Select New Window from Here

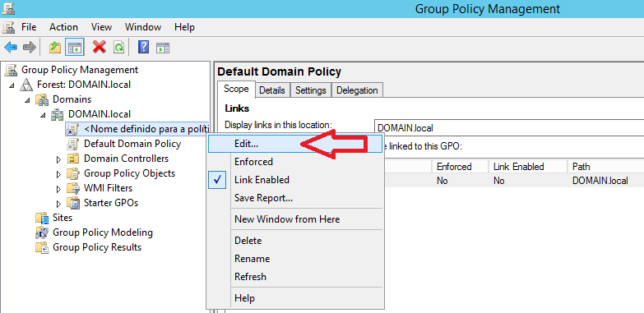pyautogui.click(x=295, y=219)
